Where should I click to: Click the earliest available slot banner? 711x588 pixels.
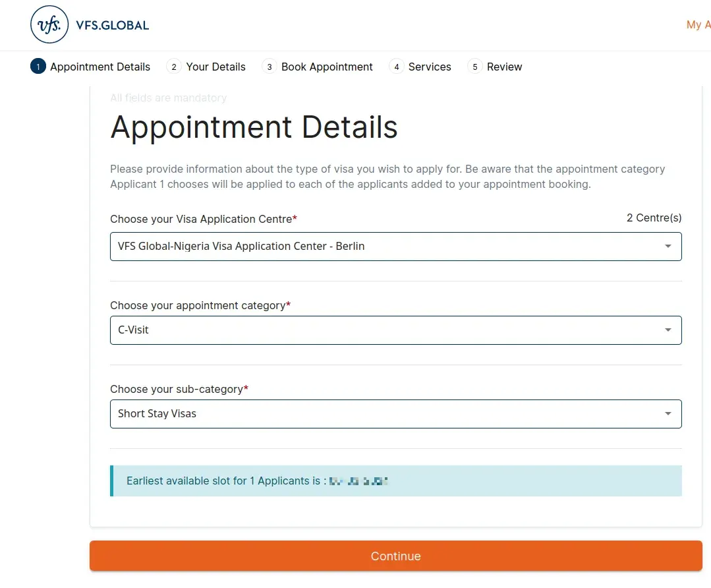click(395, 481)
